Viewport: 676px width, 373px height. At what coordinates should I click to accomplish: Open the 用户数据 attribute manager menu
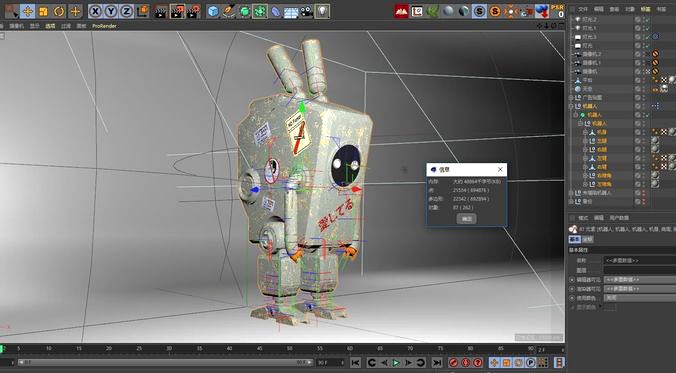point(619,218)
